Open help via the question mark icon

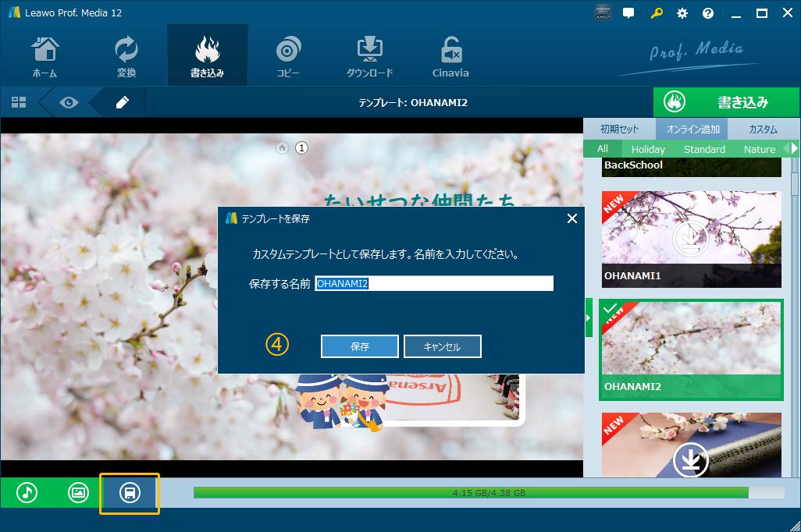point(708,13)
